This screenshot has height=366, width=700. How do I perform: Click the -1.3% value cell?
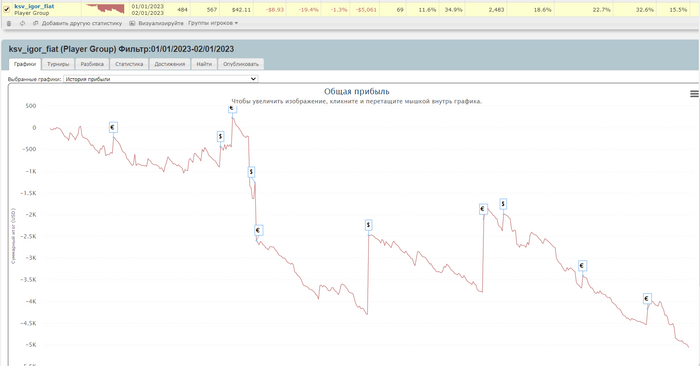[x=337, y=9]
